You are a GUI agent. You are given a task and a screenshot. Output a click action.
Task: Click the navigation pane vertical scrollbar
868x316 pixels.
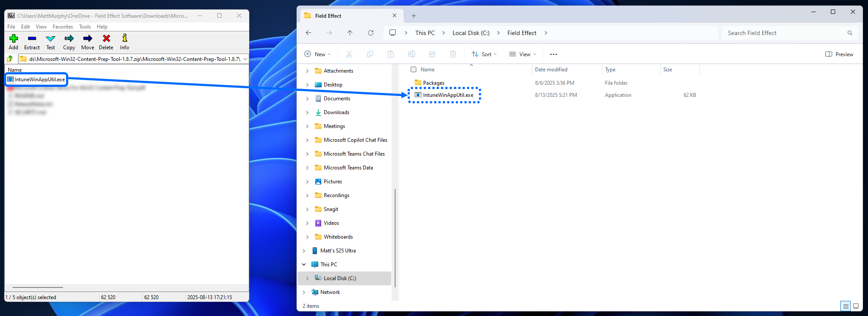point(395,238)
